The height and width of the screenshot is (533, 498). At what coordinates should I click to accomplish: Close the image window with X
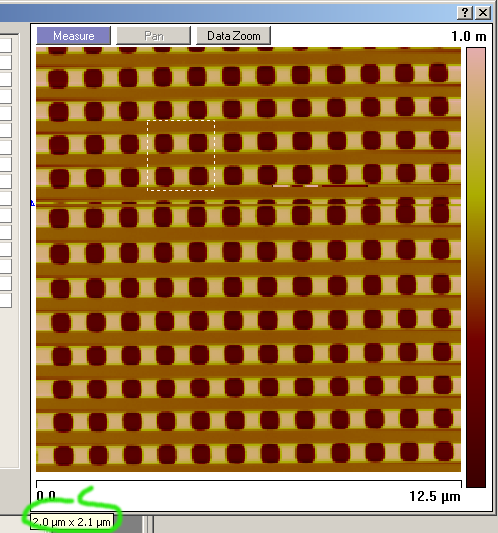tap(483, 13)
